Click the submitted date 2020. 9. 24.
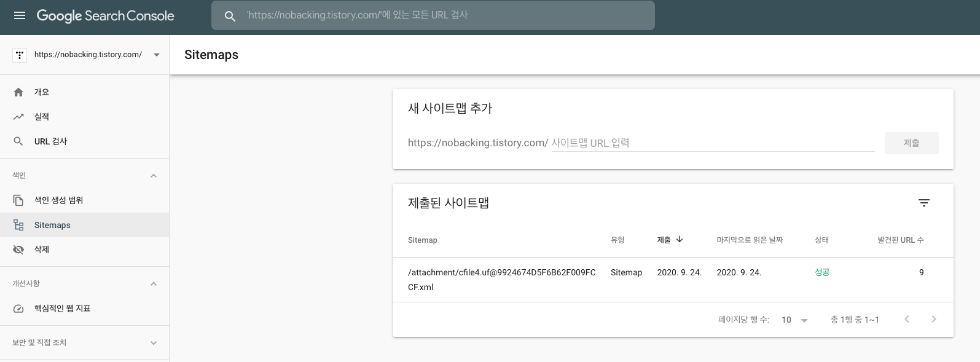 point(679,272)
